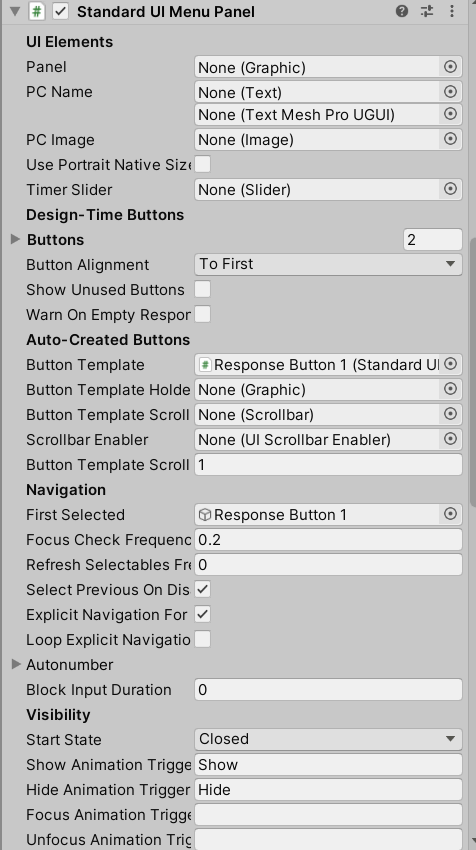Open object picker for PC Image field

(x=450, y=139)
